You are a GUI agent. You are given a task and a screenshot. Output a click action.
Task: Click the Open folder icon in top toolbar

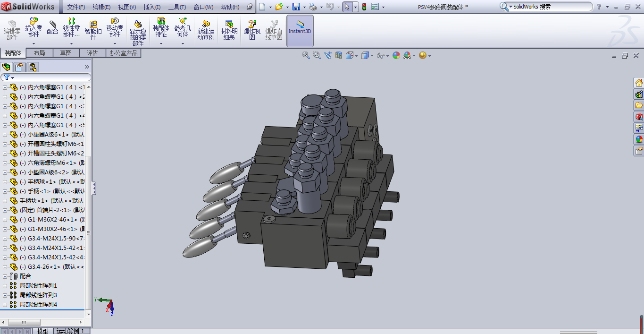click(x=279, y=7)
